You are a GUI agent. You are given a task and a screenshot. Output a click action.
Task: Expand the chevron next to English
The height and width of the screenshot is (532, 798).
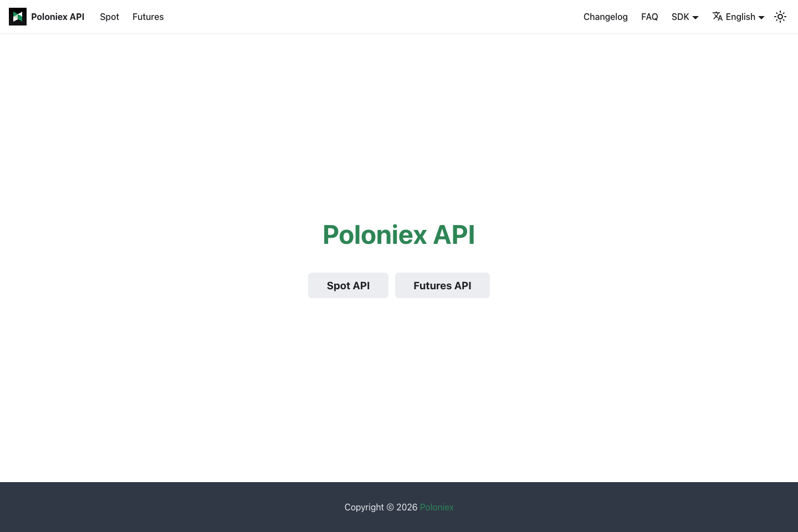761,17
